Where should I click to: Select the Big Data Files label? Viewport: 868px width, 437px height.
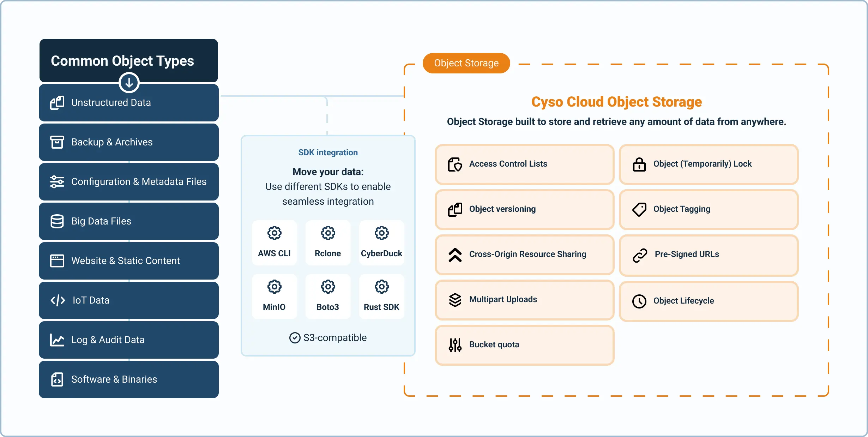(101, 221)
